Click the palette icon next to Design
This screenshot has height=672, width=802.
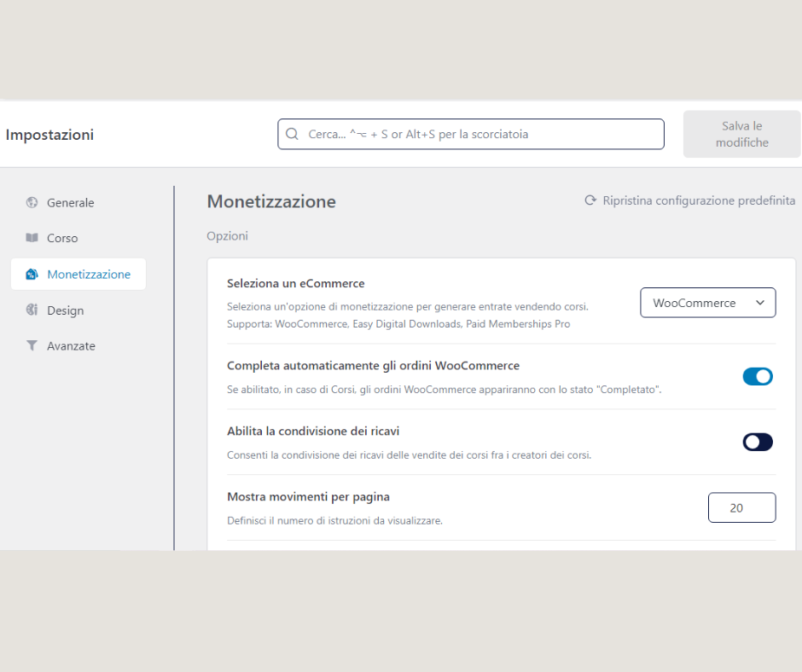(x=32, y=310)
